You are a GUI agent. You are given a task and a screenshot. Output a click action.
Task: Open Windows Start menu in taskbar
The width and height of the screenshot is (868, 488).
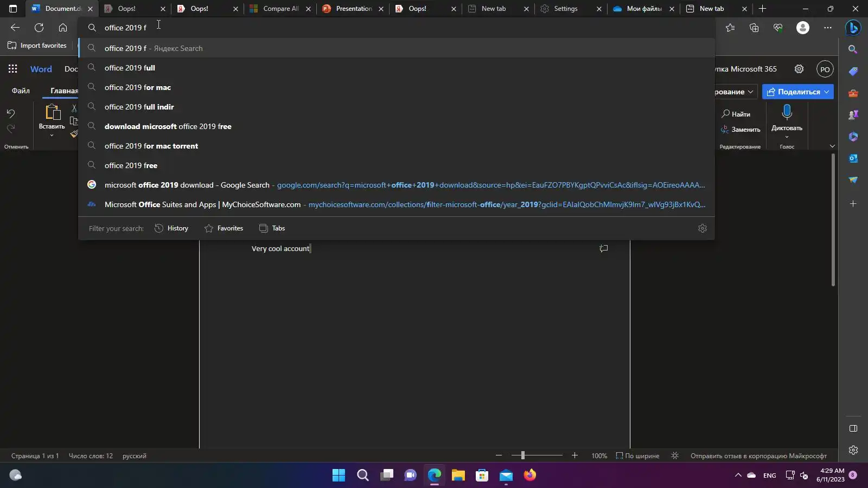click(339, 476)
